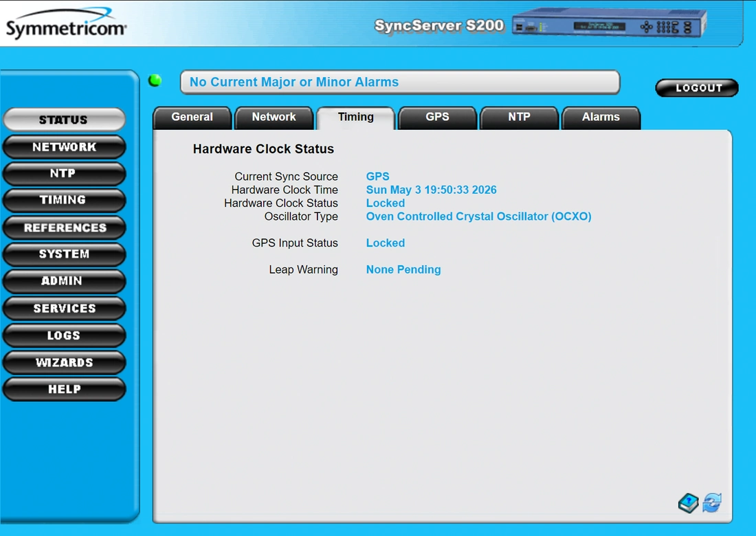The width and height of the screenshot is (756, 536).
Task: Click the Current Sync Source label
Action: [287, 177]
